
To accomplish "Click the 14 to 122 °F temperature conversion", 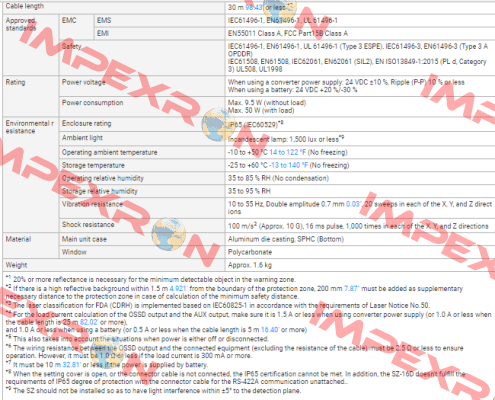I will 288,152.
